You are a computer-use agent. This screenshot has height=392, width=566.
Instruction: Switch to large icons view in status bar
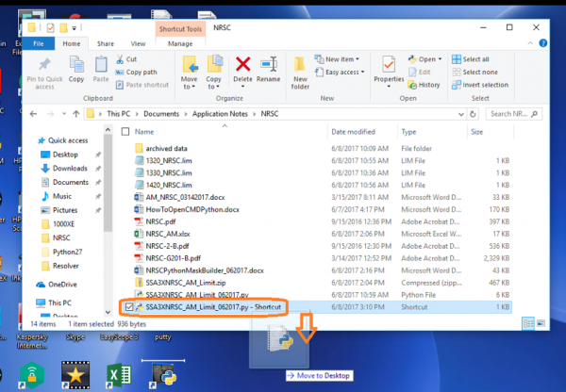pos(540,323)
